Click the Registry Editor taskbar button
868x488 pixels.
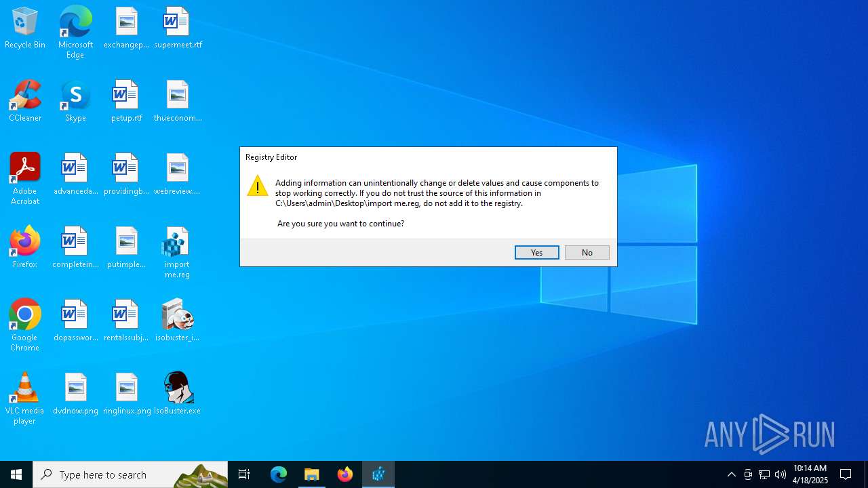click(x=378, y=474)
